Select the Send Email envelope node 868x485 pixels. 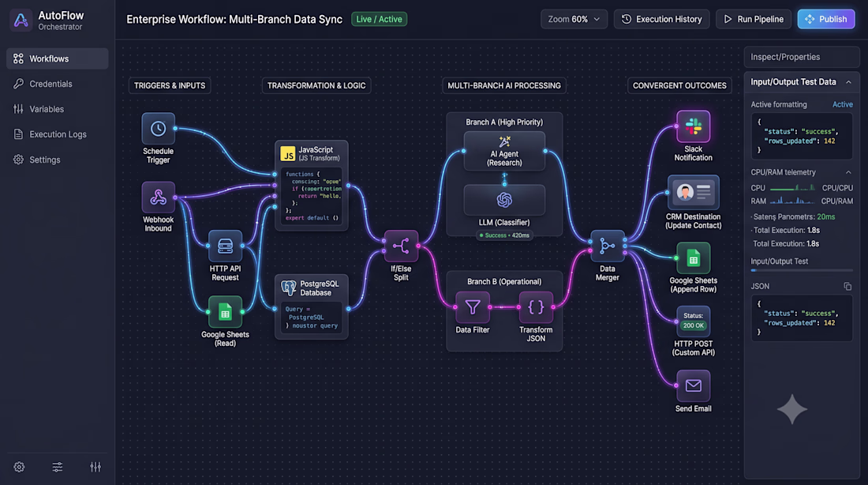(x=693, y=385)
